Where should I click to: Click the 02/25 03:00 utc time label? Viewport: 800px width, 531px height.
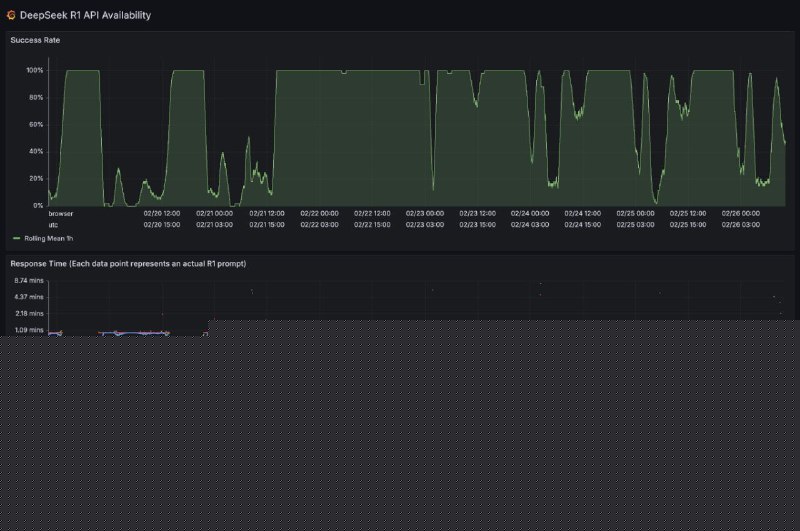635,225
